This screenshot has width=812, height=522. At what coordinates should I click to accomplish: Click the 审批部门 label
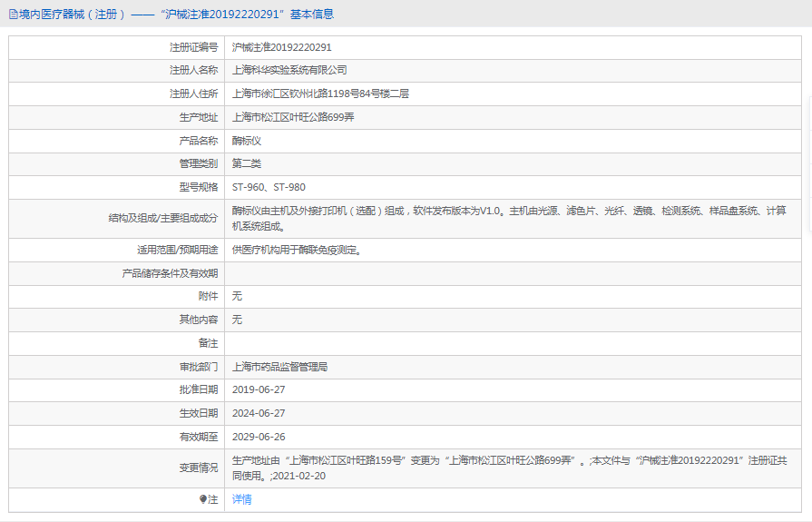pos(199,367)
